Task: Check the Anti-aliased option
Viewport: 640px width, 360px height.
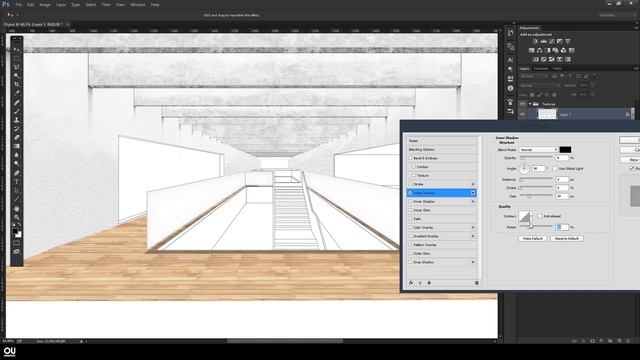Action: pyautogui.click(x=540, y=216)
